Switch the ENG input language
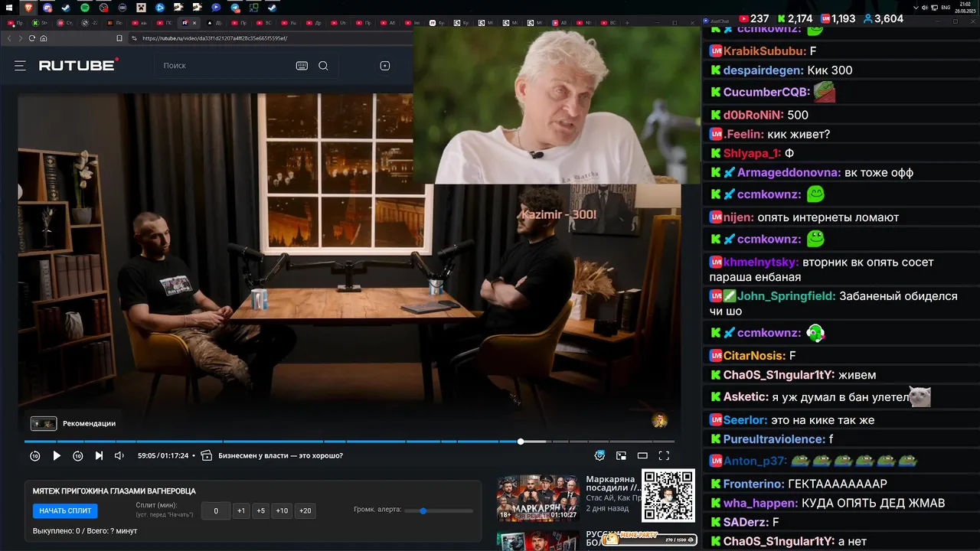This screenshot has height=551, width=980. (946, 8)
